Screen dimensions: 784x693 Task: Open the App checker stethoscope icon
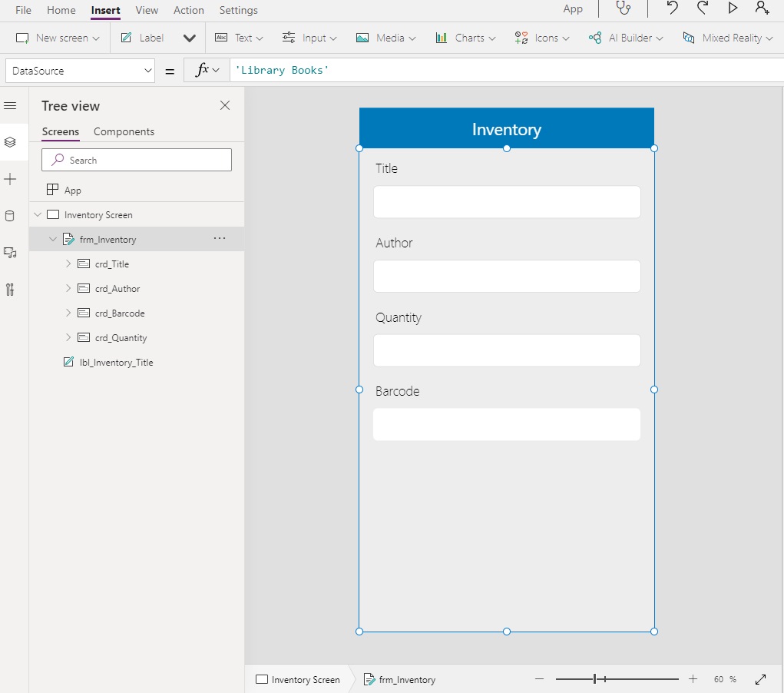point(623,9)
